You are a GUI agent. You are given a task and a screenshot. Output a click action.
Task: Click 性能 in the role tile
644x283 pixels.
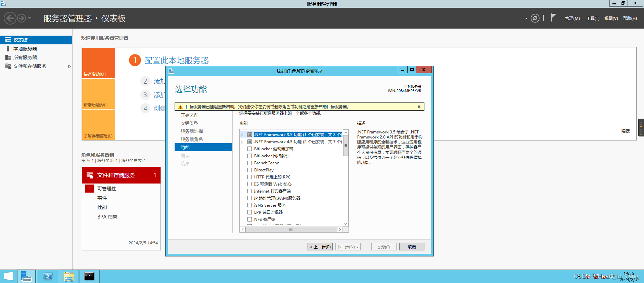click(x=102, y=207)
